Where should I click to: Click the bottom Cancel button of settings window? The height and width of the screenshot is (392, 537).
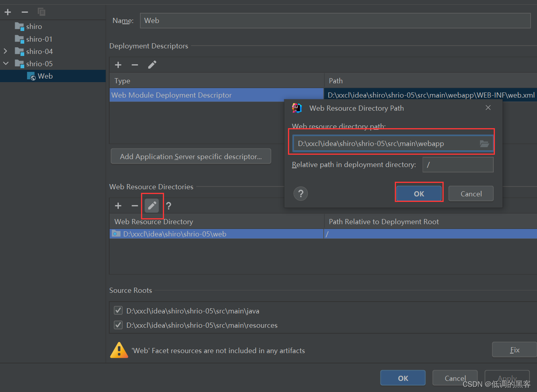[455, 378]
